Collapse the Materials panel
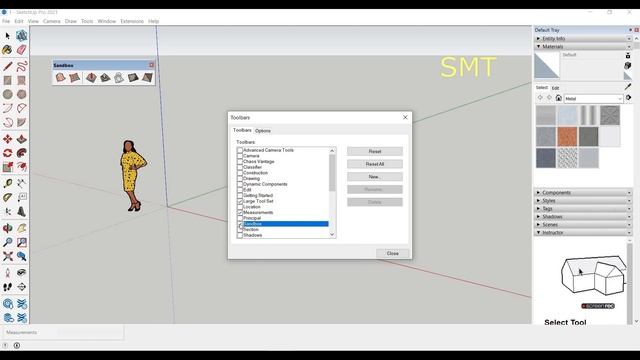Screen dimensions: 640x360 (x=583, y=47)
